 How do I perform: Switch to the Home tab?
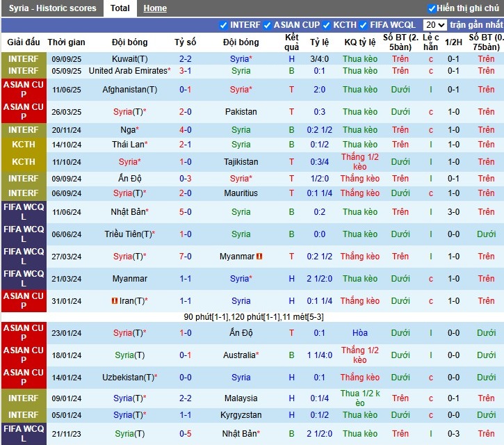click(155, 8)
